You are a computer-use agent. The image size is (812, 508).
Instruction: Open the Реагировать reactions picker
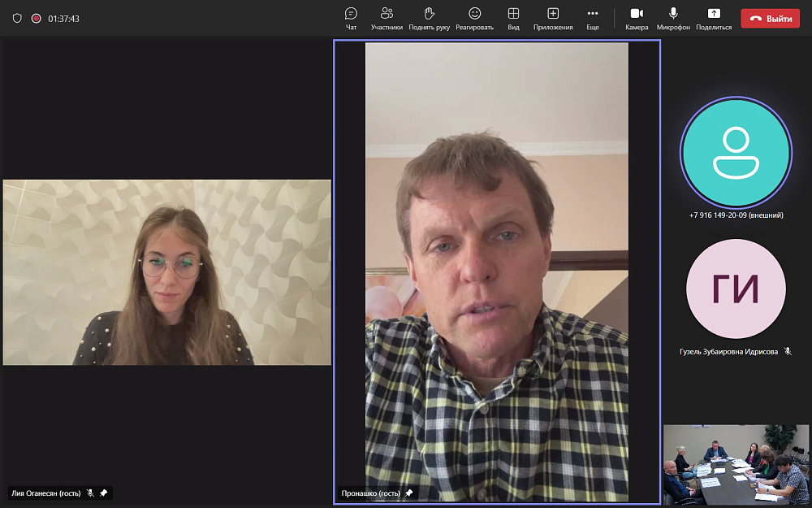pos(474,18)
